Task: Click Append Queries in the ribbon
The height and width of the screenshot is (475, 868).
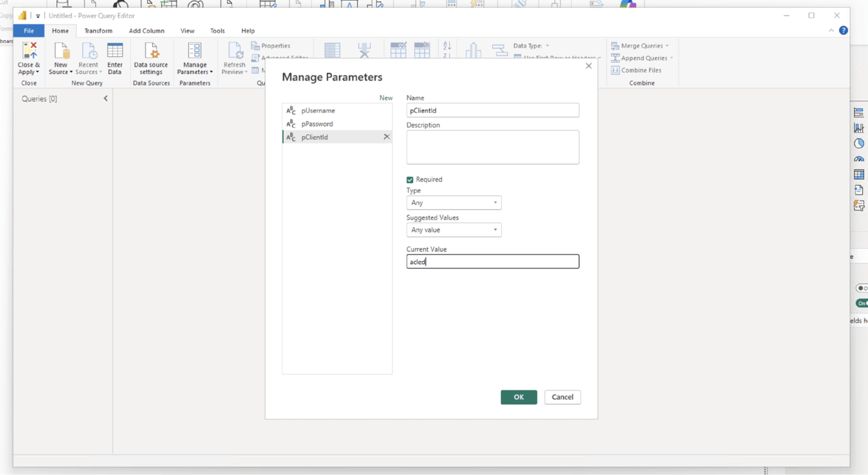Action: click(x=642, y=57)
